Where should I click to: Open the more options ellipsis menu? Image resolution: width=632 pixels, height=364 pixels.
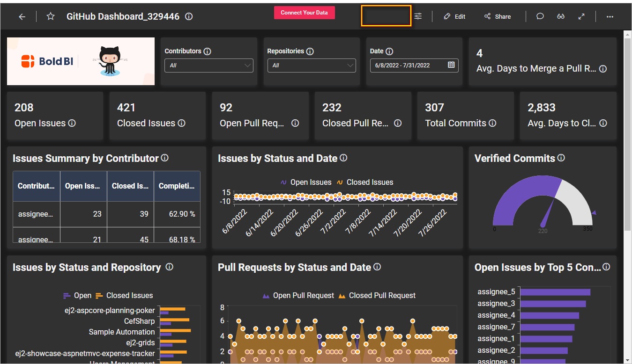610,16
